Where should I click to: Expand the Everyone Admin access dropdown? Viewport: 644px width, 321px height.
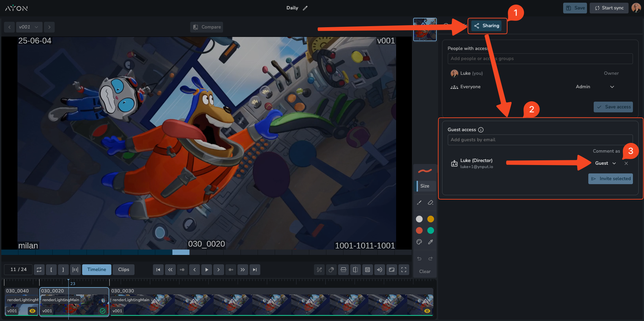pyautogui.click(x=595, y=87)
